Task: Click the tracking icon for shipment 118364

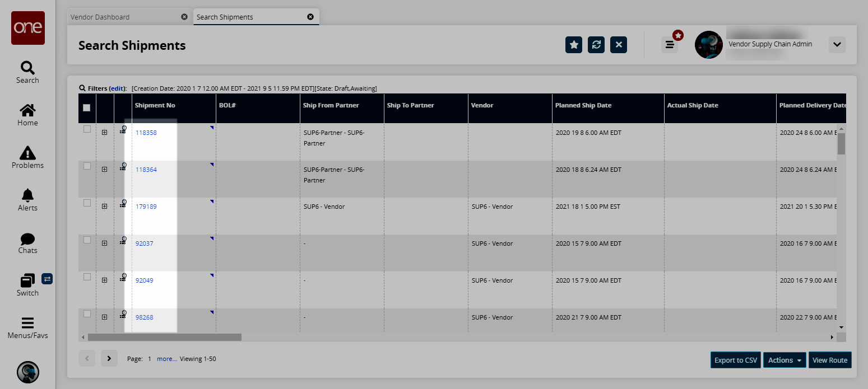Action: [123, 166]
